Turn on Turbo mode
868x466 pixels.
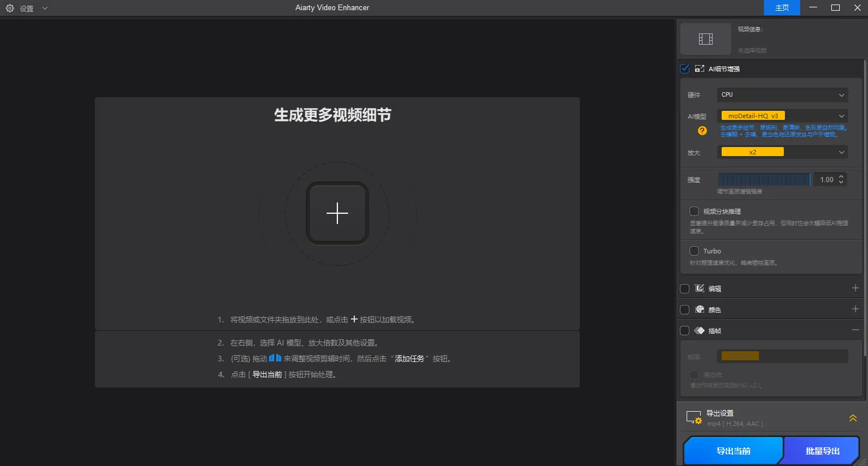pos(694,251)
